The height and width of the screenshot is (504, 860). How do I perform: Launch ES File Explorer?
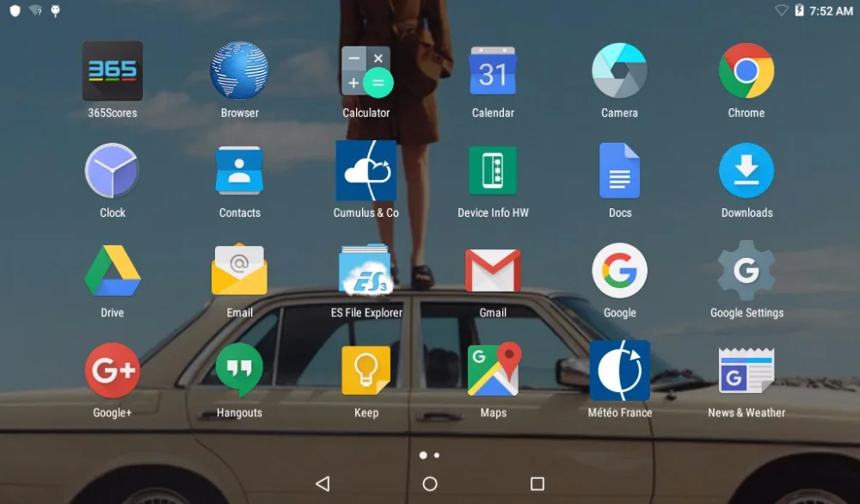(365, 270)
